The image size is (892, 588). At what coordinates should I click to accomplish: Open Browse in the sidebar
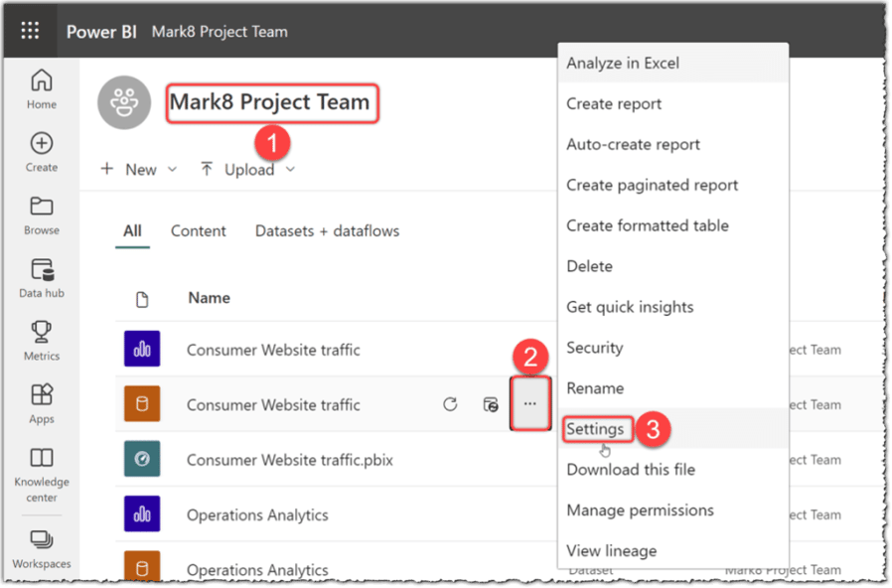pos(42,216)
